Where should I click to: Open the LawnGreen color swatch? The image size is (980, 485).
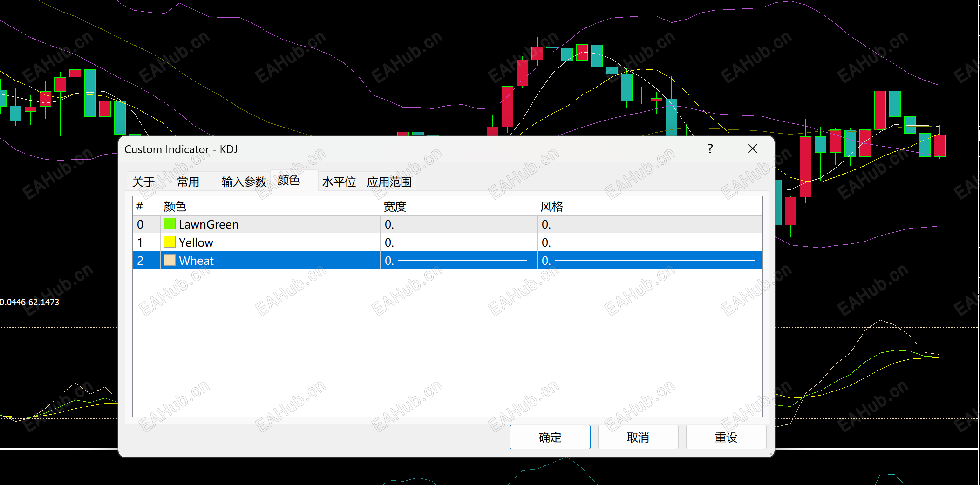pos(170,224)
